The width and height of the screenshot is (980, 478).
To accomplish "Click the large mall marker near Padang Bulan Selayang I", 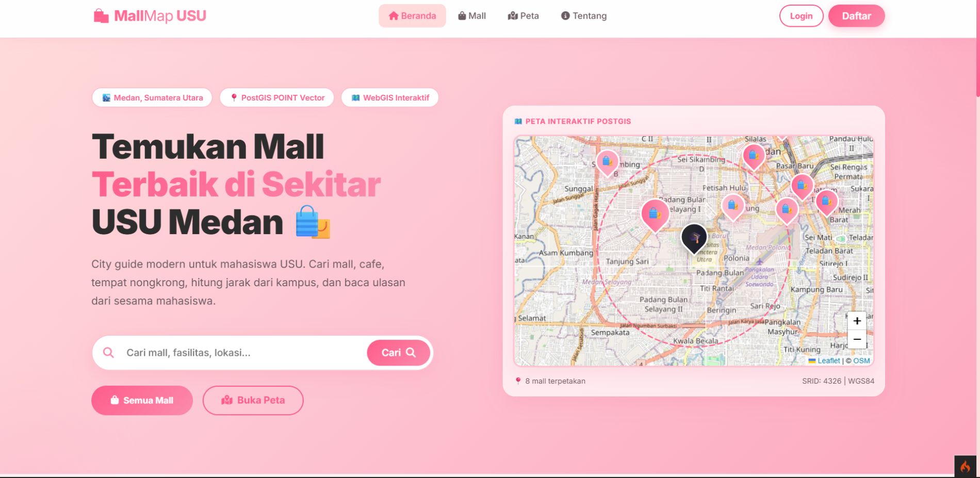I will click(655, 215).
